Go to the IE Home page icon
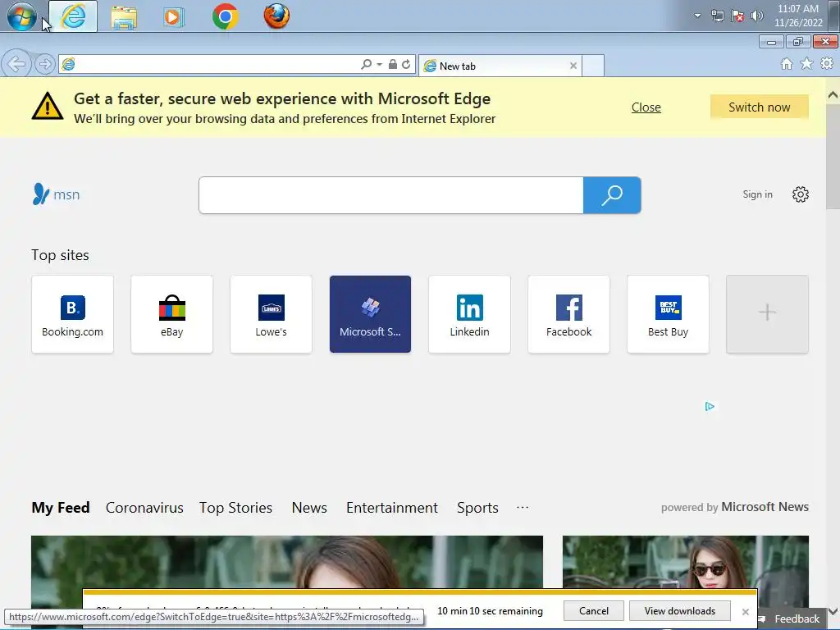840x630 pixels. pos(787,64)
